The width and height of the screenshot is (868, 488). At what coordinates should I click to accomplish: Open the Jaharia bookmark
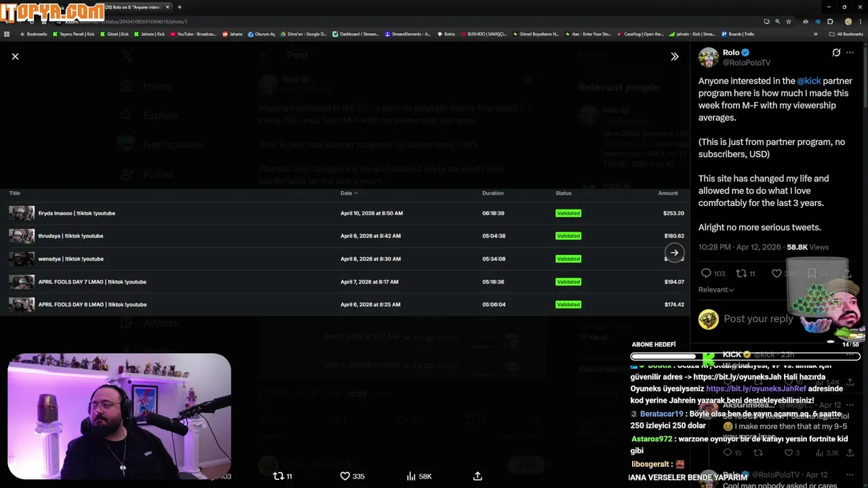233,34
